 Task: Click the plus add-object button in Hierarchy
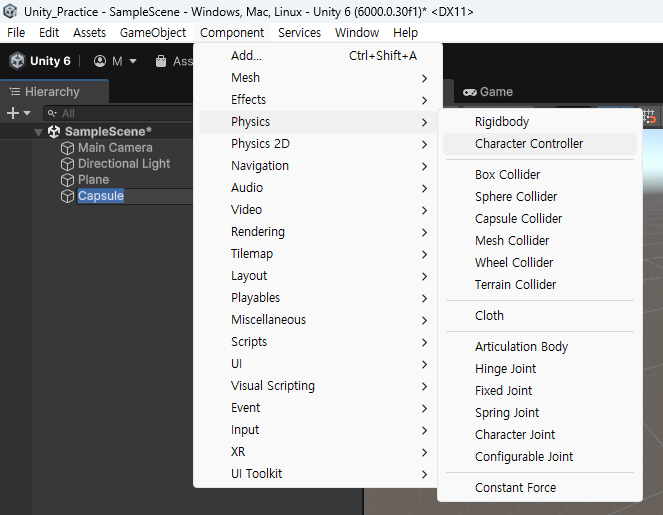(13, 113)
